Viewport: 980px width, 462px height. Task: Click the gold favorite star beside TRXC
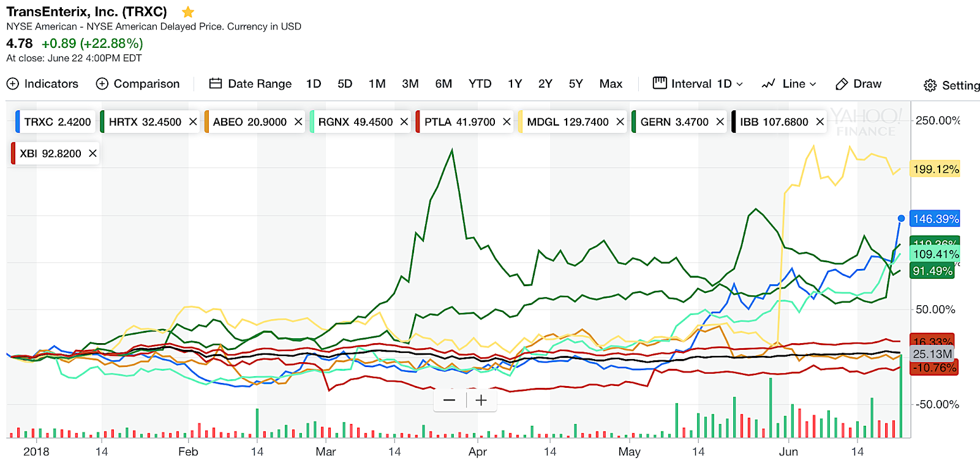[x=188, y=12]
